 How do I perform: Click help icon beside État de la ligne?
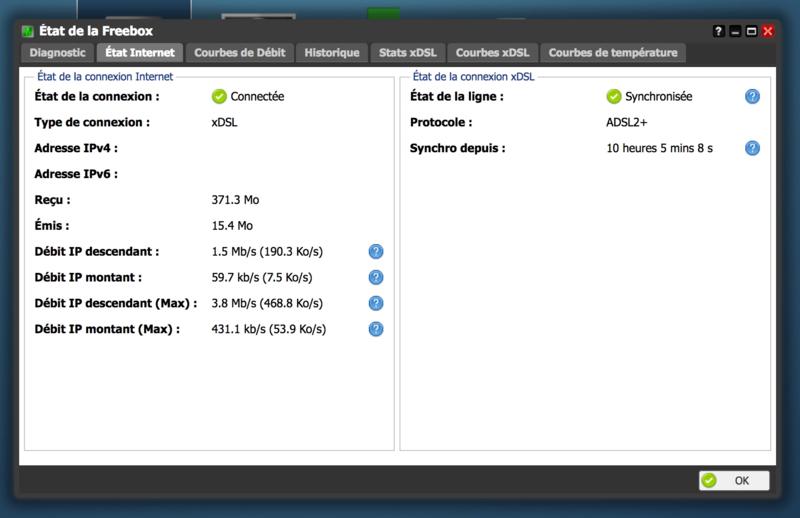tap(752, 96)
